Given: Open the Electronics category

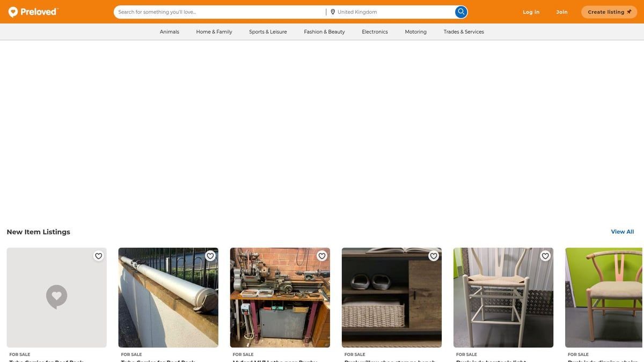Looking at the screenshot, I should pyautogui.click(x=375, y=31).
